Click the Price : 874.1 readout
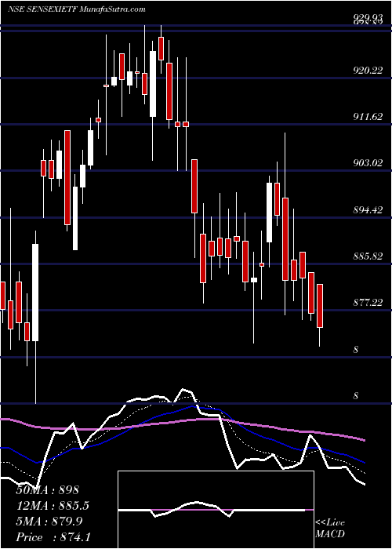This screenshot has height=549, width=392. (x=53, y=537)
